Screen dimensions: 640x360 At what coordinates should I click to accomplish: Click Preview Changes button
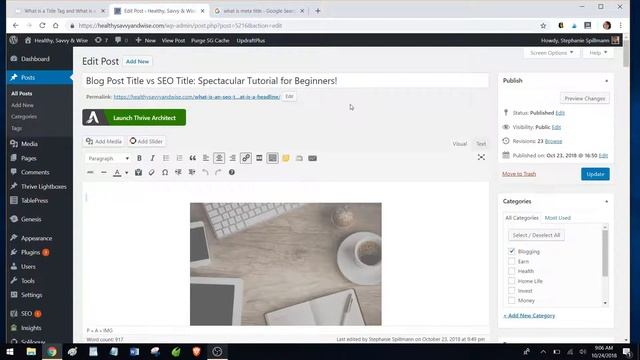(584, 98)
